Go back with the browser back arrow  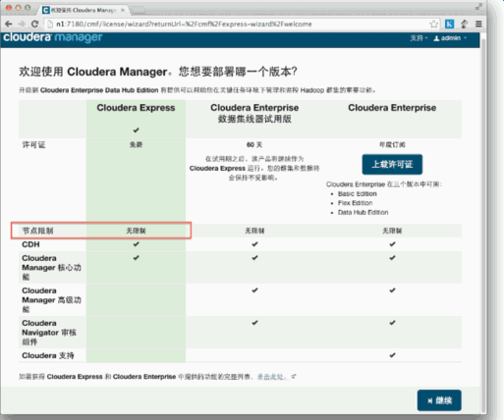click(9, 24)
